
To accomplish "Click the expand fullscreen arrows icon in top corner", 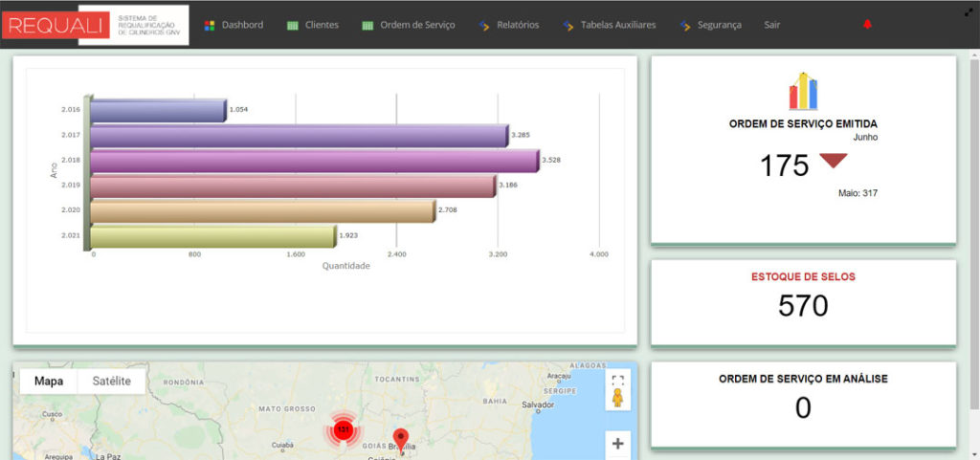I will [969, 11].
